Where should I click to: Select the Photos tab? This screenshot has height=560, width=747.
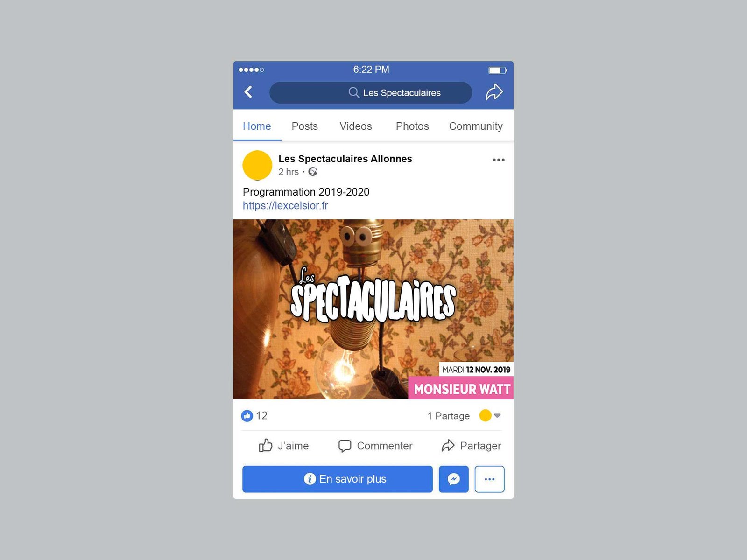pos(412,126)
